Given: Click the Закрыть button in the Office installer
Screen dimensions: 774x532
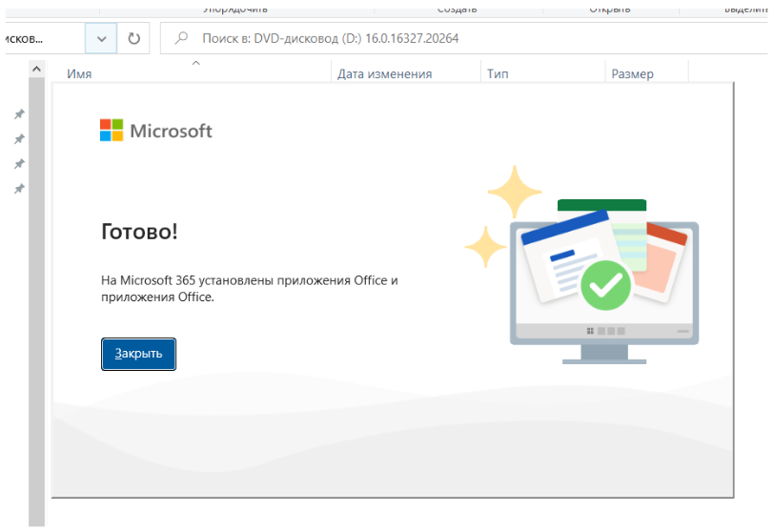Looking at the screenshot, I should pos(138,354).
